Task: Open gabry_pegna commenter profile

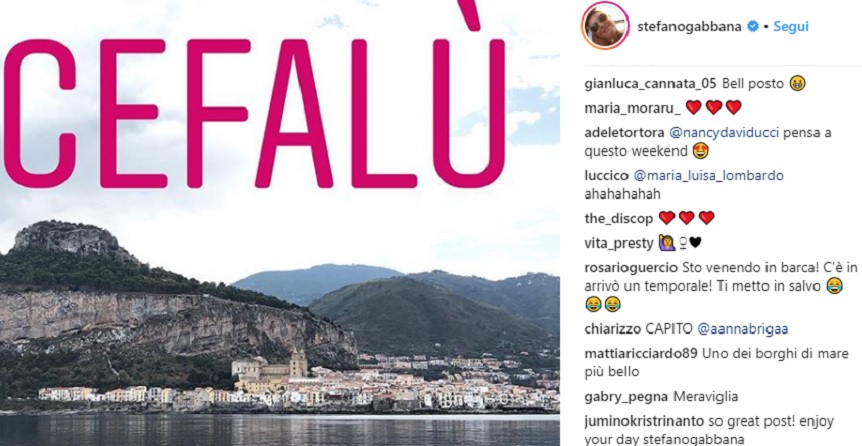Action: (x=626, y=397)
